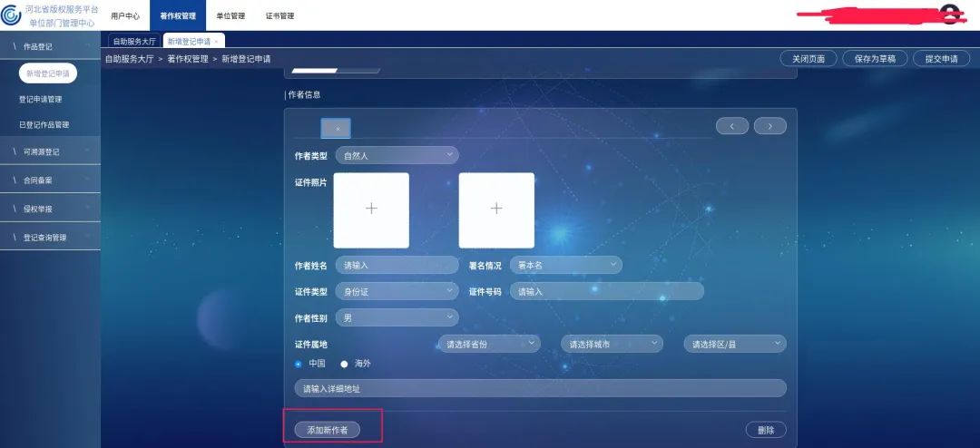Focus the 证件号码 input field
The image size is (980, 448).
pyautogui.click(x=607, y=291)
